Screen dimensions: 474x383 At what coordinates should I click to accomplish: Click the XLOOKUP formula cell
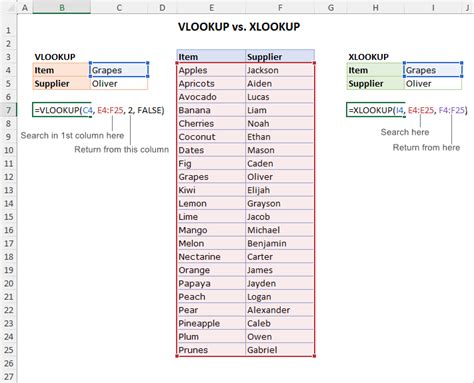pyautogui.click(x=376, y=110)
